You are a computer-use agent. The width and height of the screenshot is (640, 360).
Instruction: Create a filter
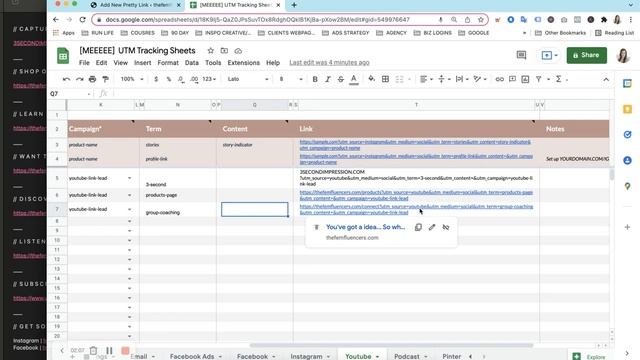(538, 79)
